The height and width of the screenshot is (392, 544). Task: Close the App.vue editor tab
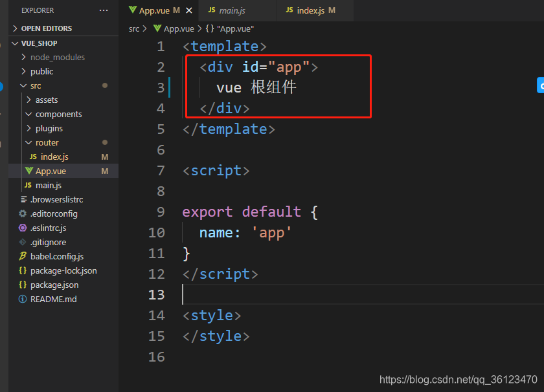[x=189, y=11]
